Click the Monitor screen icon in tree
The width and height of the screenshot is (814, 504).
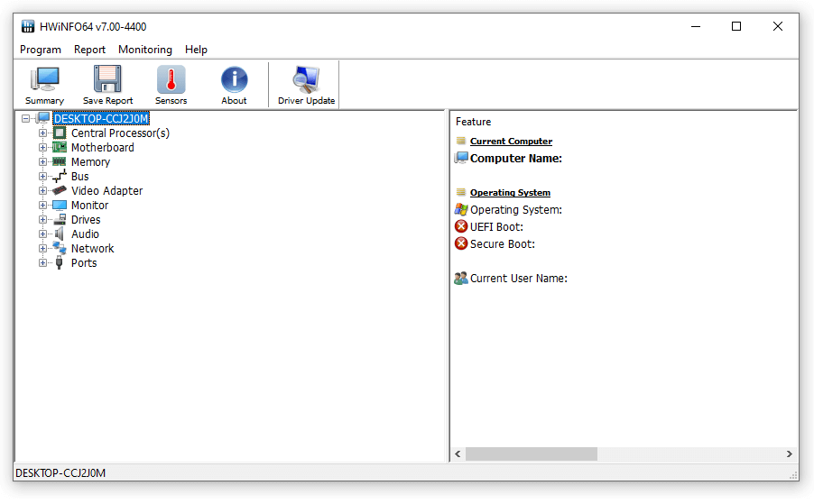coord(60,206)
